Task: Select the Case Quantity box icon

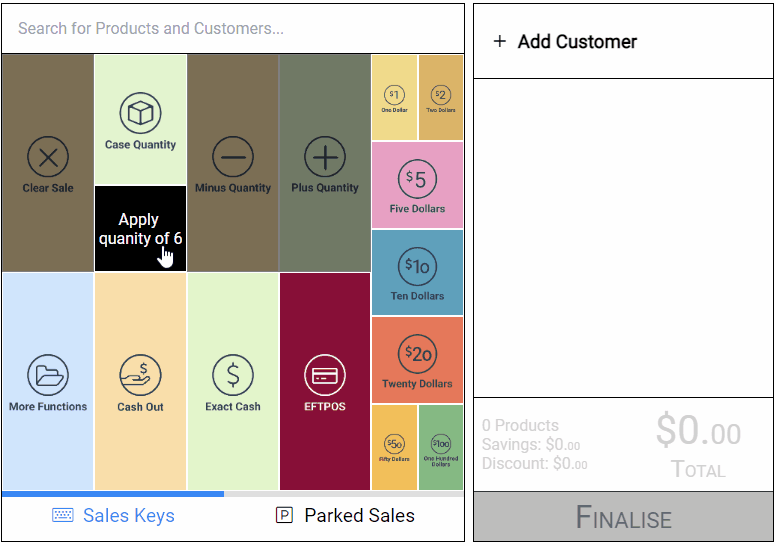Action: coord(141,113)
